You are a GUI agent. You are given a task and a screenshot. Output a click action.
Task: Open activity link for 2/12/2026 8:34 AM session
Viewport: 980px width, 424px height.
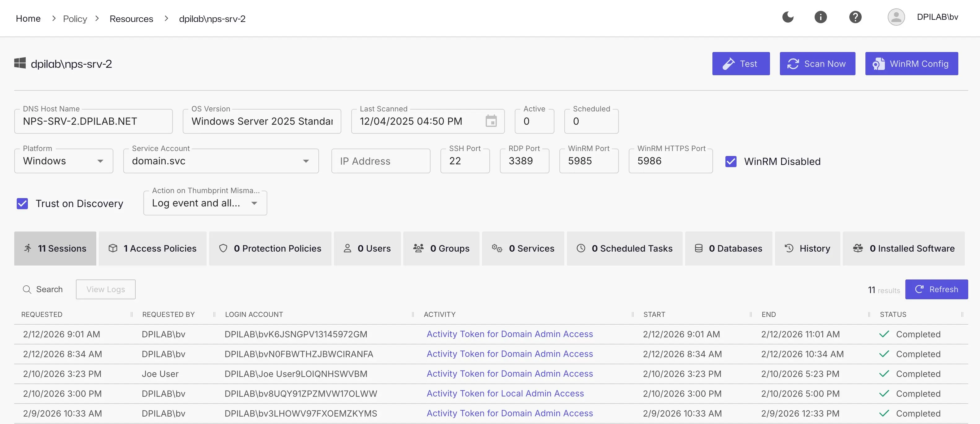[510, 354]
